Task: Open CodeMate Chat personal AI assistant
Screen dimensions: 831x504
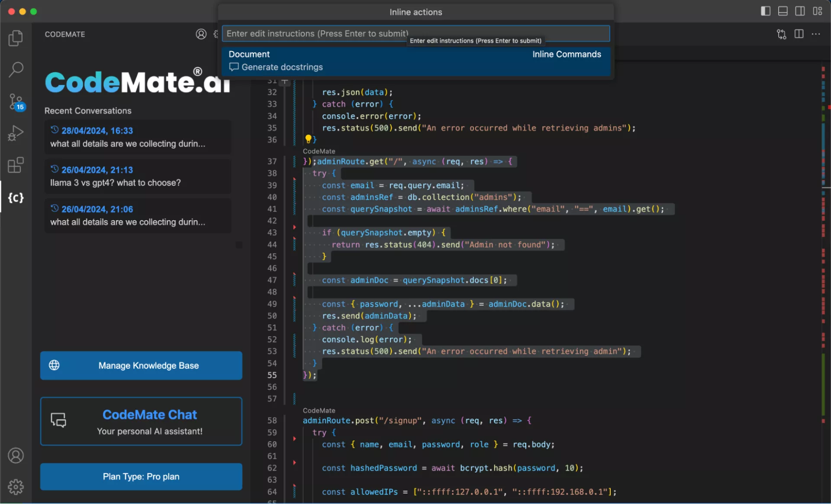Action: (x=141, y=421)
